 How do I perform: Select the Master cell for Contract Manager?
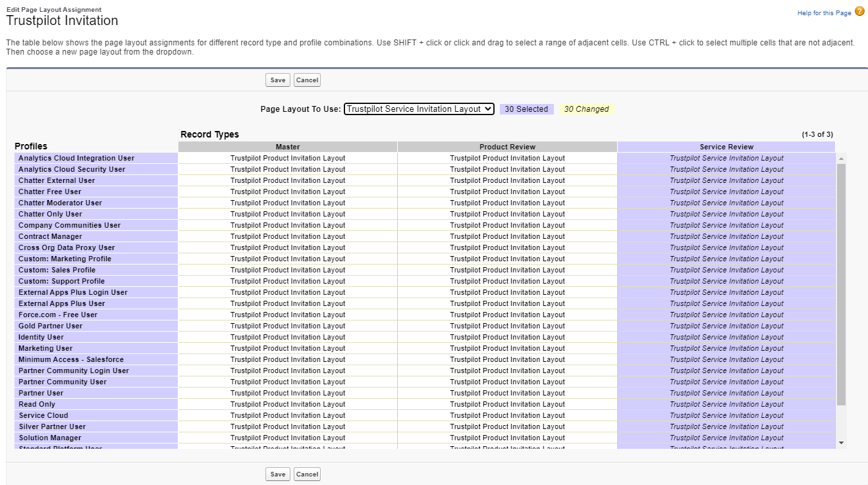click(x=287, y=236)
